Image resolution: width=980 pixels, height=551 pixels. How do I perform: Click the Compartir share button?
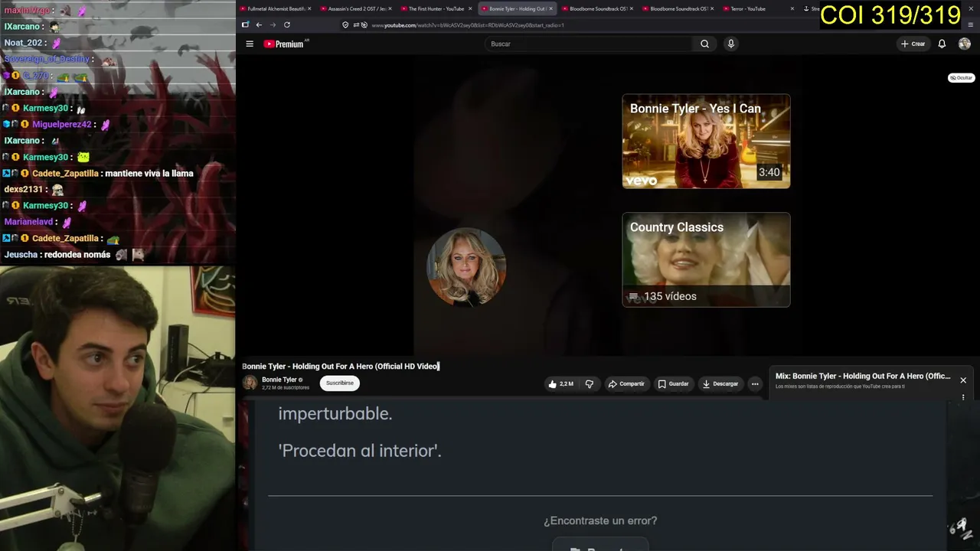[626, 384]
